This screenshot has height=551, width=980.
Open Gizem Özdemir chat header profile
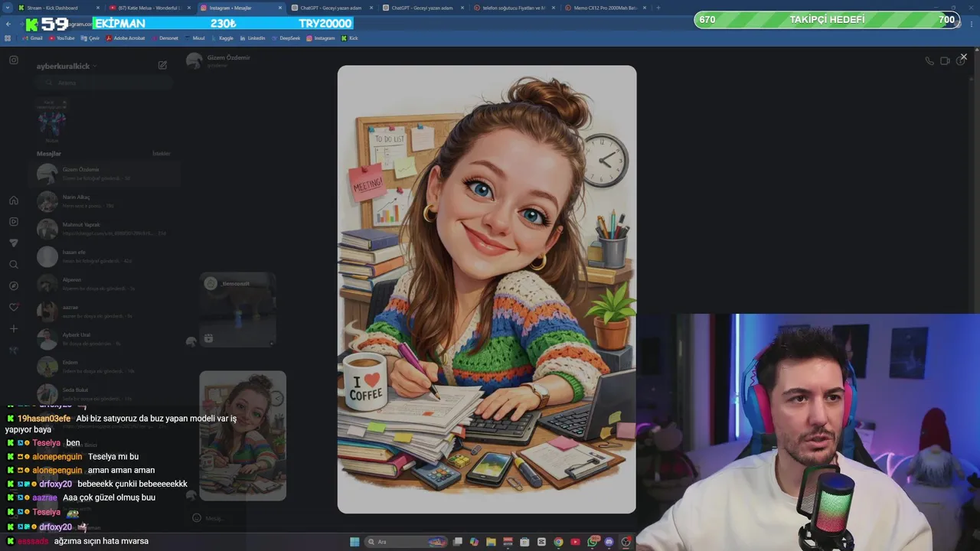[219, 61]
